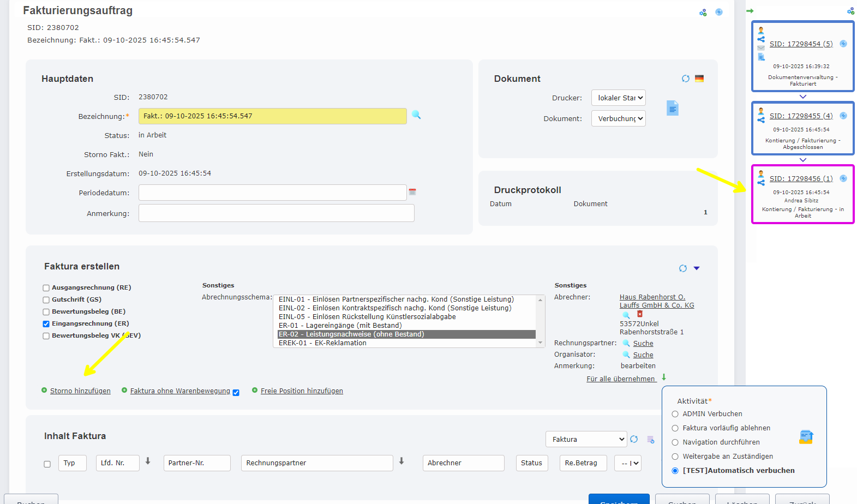Viewport: 857px width, 504px height.
Task: Open the Dokument type dropdown
Action: coord(618,119)
